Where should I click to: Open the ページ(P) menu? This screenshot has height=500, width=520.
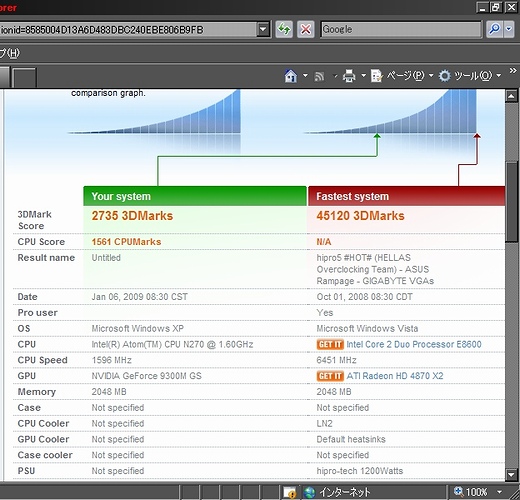coord(405,76)
